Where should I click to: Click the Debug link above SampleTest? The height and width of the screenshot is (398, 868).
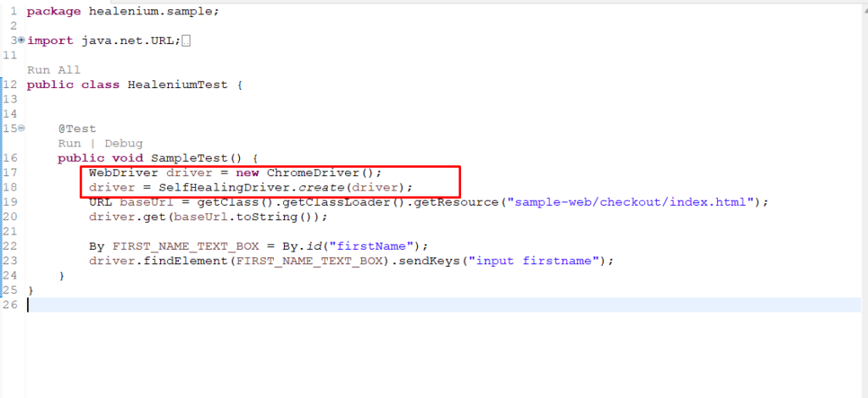(124, 143)
